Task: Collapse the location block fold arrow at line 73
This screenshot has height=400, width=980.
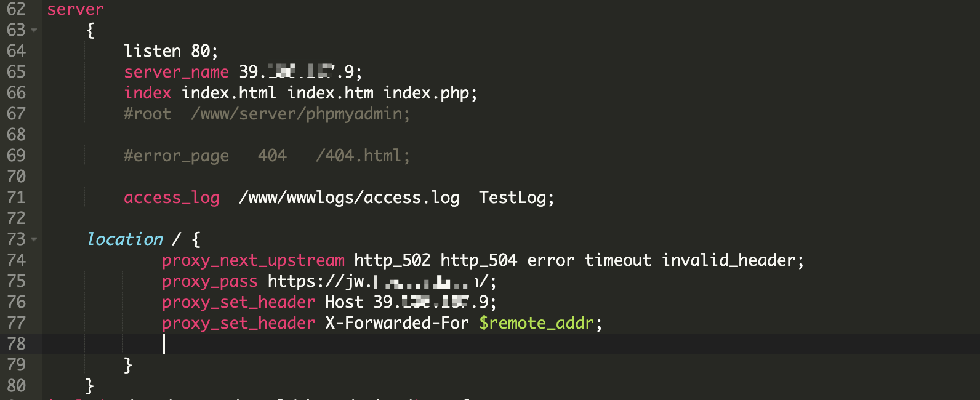Action: (x=34, y=239)
